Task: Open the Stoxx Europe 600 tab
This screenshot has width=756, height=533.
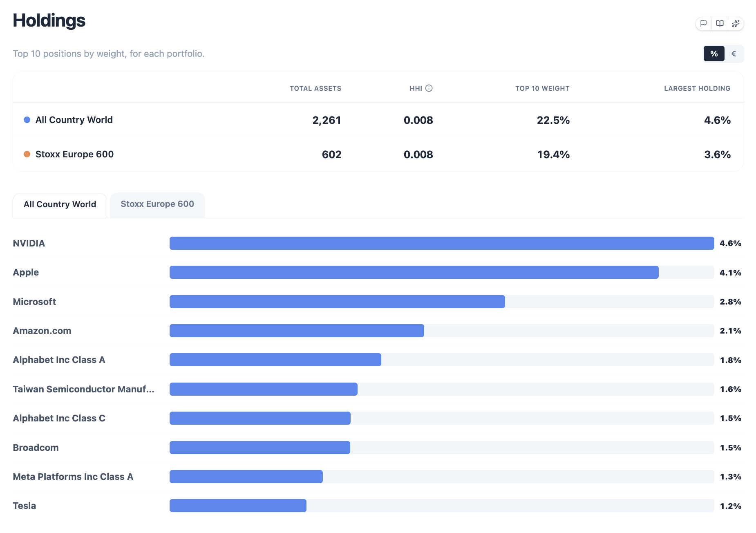Action: point(157,204)
